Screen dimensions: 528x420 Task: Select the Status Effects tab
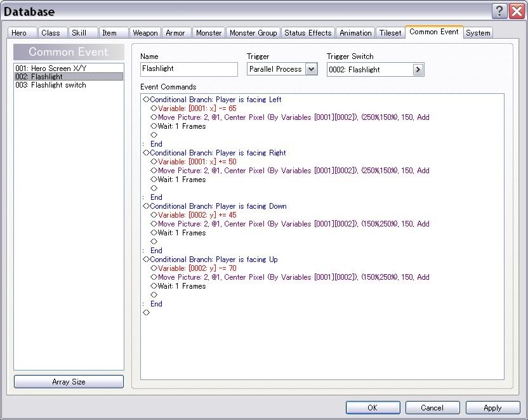tap(308, 33)
